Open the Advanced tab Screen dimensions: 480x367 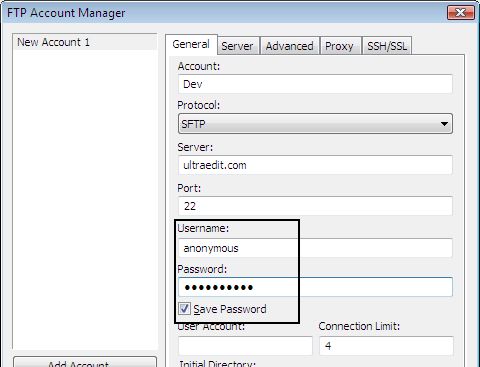tap(289, 46)
